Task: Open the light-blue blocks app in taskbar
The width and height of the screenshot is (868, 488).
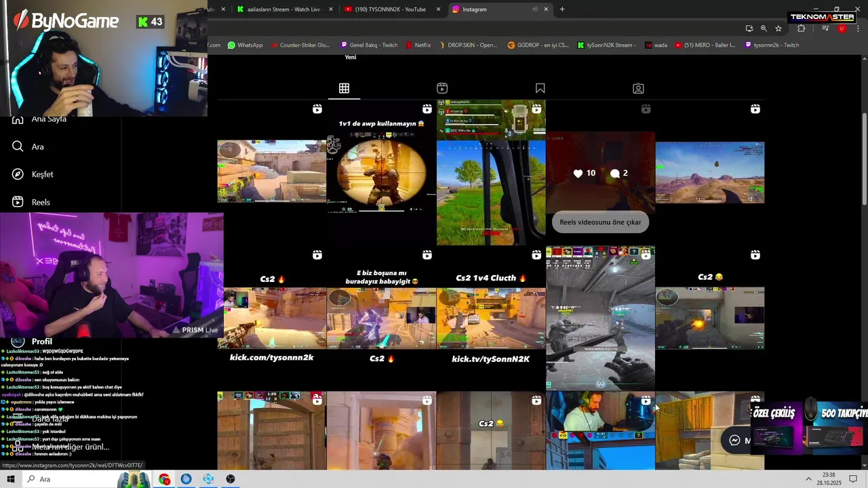Action: click(x=208, y=479)
